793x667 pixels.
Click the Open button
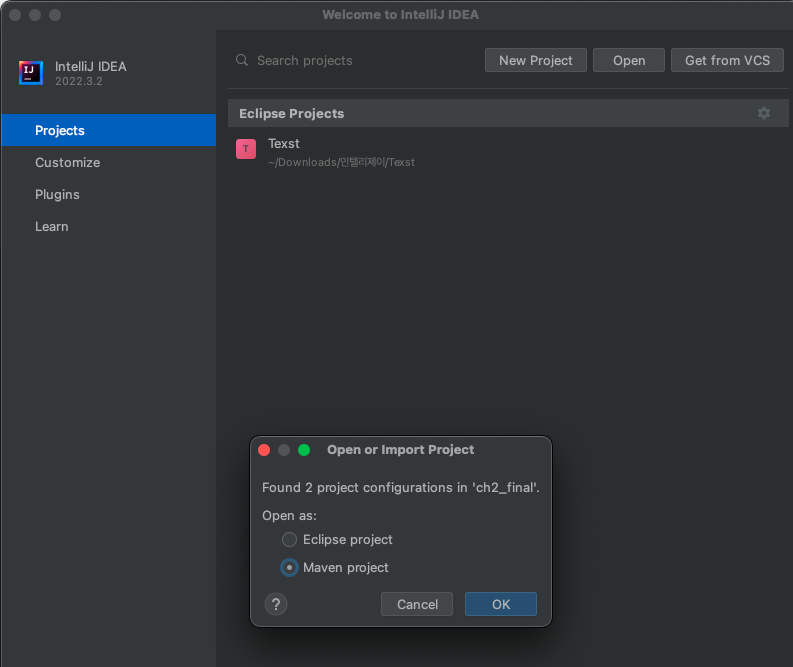pos(629,60)
